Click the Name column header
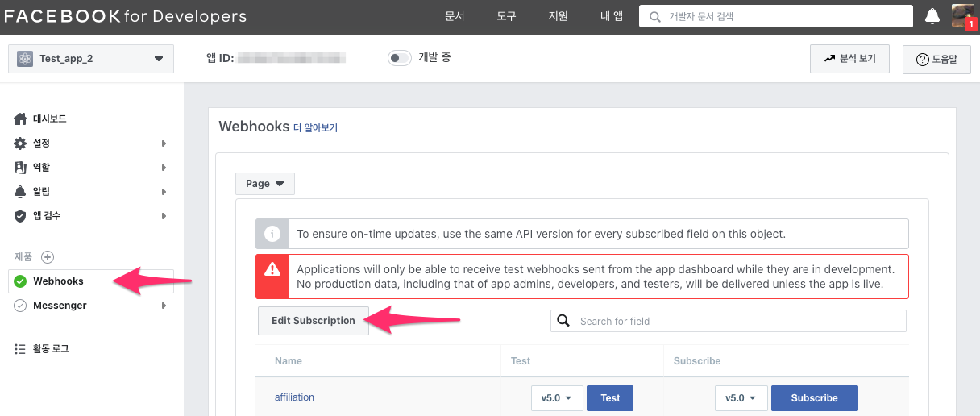 tap(289, 361)
